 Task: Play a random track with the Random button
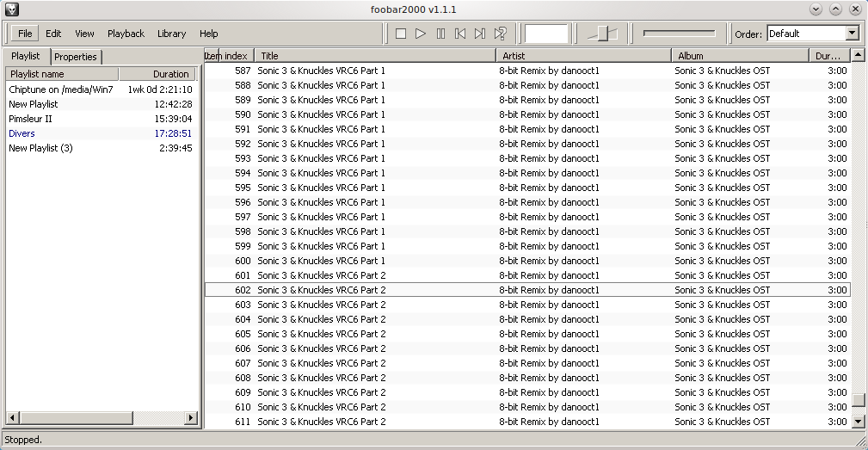[500, 34]
